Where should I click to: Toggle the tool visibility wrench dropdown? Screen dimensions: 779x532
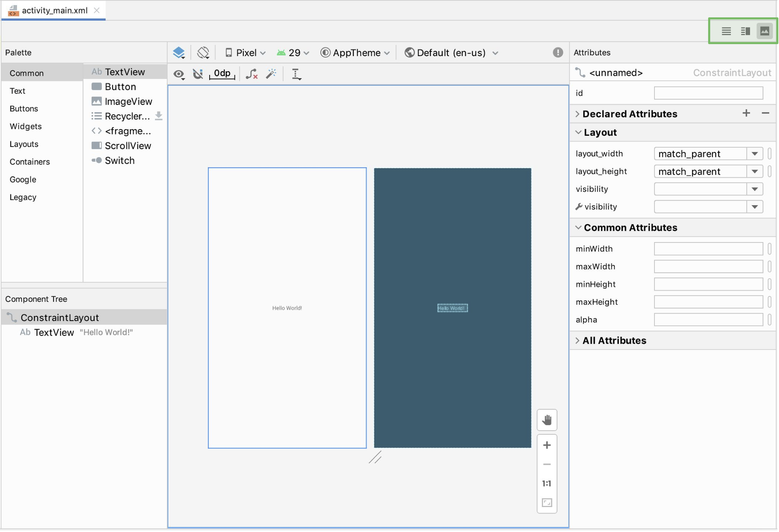coord(757,207)
